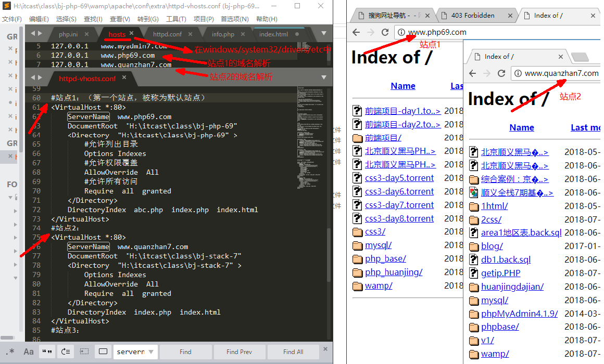Show previous tab arrow in upper pane
Image resolution: width=604 pixels, height=364 pixels.
click(x=33, y=33)
